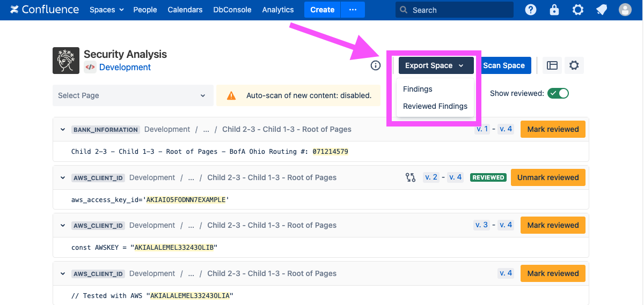Click the lock icon in header
Screen dimensions: 644x305
tap(554, 10)
